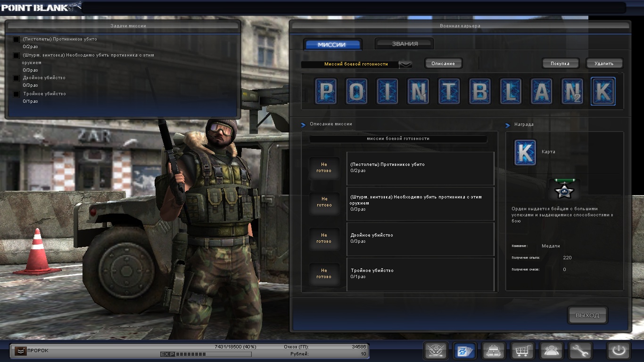Click description row Тройное убийство 0/1раз
644x362 pixels.
[421, 274]
